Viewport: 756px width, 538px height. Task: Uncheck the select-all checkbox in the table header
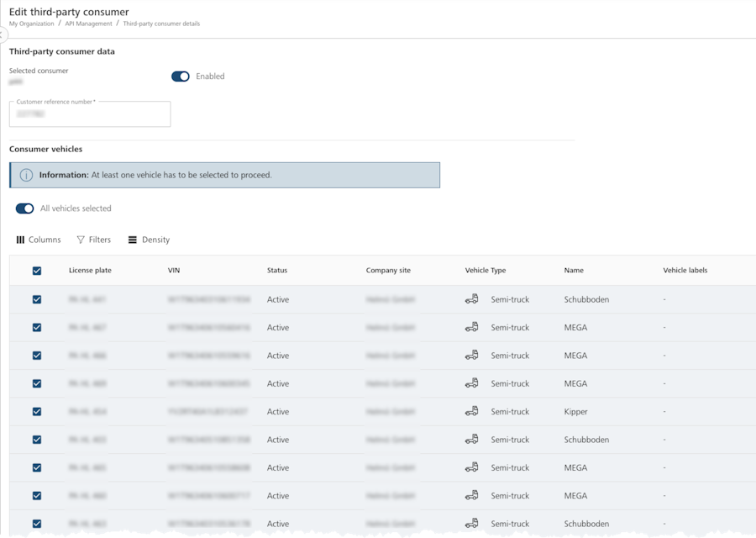[x=37, y=271]
